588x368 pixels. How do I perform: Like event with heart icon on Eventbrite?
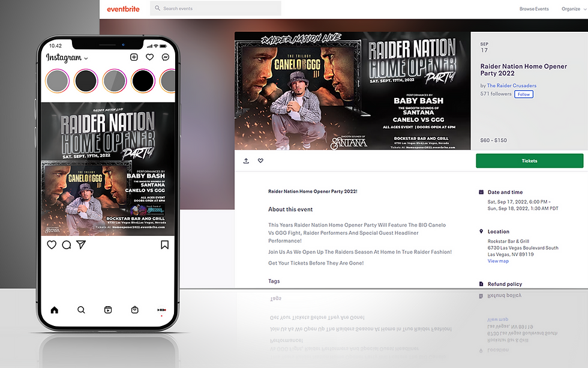tap(260, 160)
